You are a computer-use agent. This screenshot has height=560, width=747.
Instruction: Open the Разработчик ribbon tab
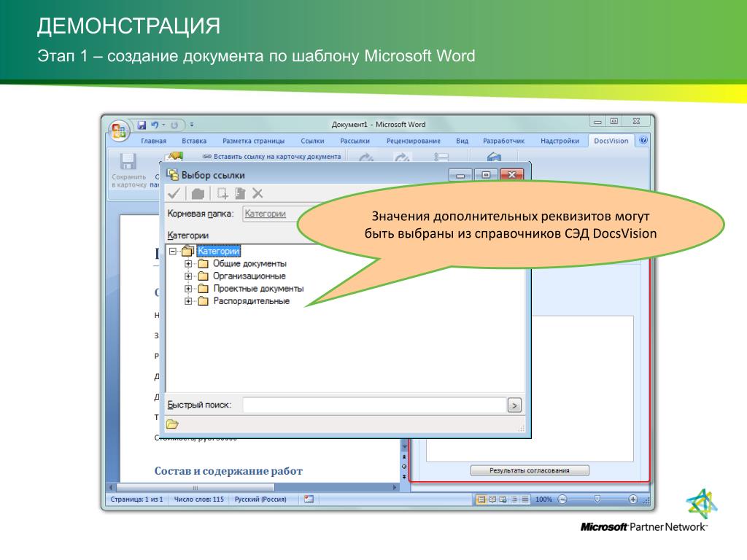503,141
